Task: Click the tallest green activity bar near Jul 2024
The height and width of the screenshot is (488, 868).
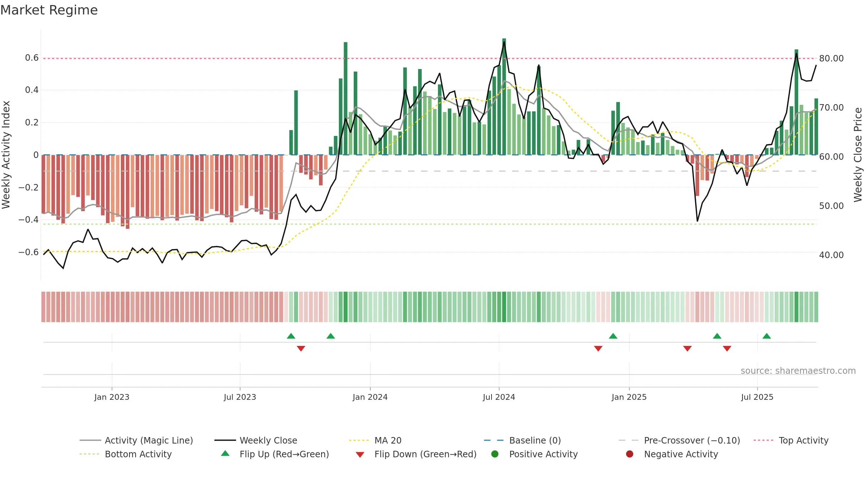Action: [x=504, y=97]
